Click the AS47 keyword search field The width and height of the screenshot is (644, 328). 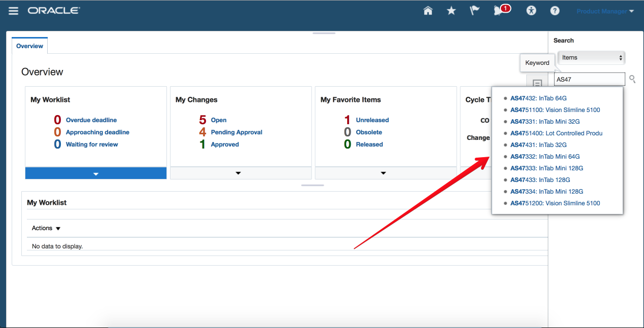[590, 79]
